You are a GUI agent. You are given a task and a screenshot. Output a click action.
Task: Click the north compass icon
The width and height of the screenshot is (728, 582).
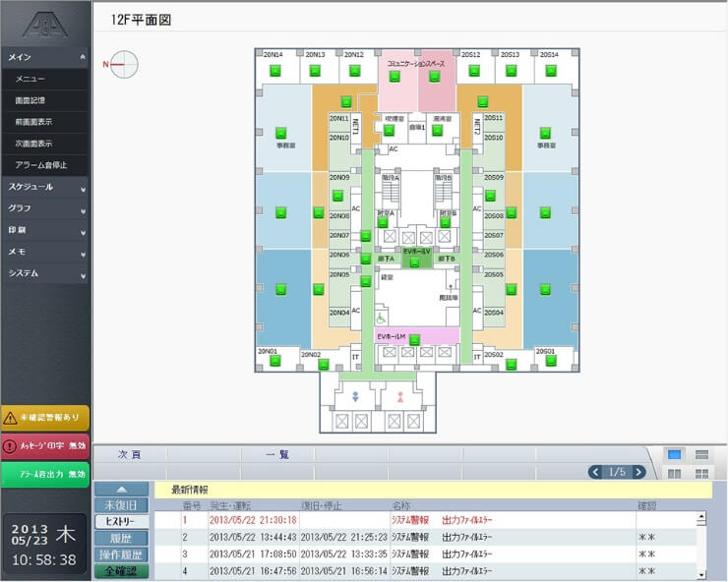[126, 65]
